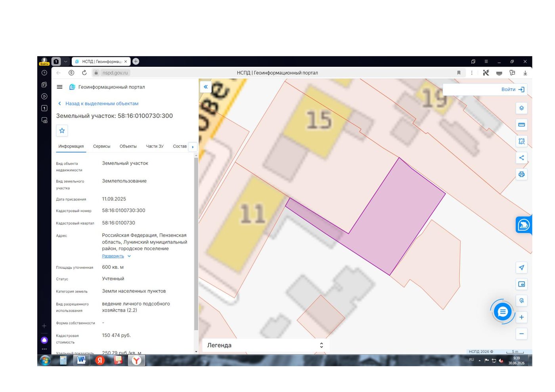Collapse the info panel with double chevron
The height and width of the screenshot is (392, 555).
point(206,87)
